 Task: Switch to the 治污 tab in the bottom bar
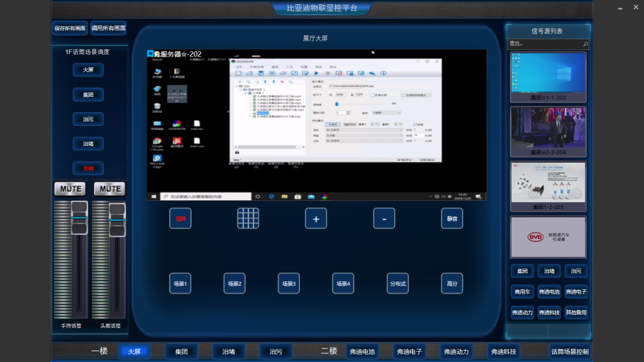[x=275, y=351]
